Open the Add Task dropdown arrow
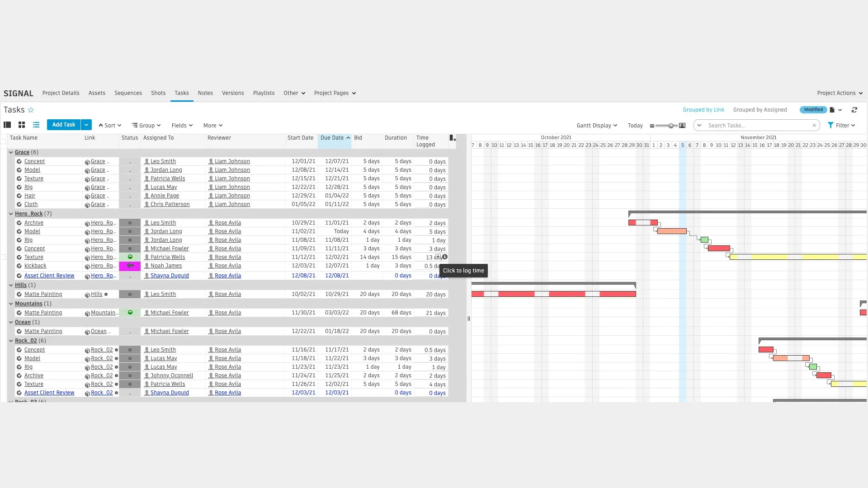The height and width of the screenshot is (488, 868). [x=86, y=125]
